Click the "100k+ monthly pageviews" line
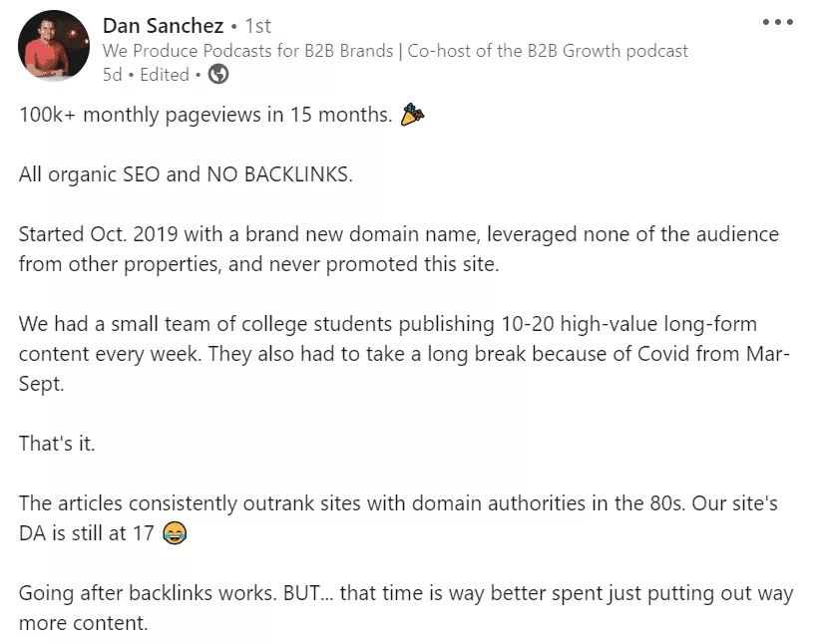Image resolution: width=815 pixels, height=644 pixels. point(205,115)
